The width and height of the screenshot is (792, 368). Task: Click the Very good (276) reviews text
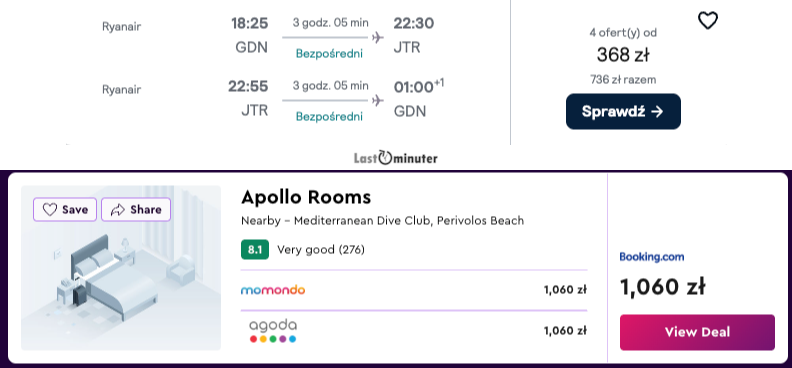tap(321, 249)
